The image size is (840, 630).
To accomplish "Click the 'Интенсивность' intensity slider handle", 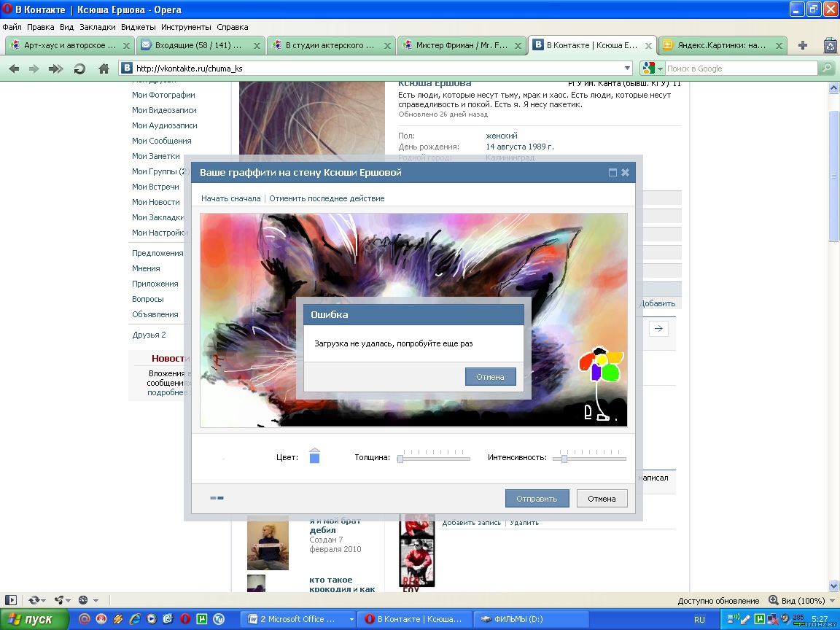I will [x=564, y=459].
